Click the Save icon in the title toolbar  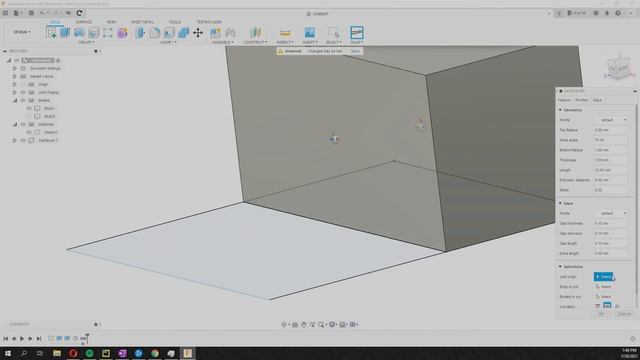coord(31,13)
